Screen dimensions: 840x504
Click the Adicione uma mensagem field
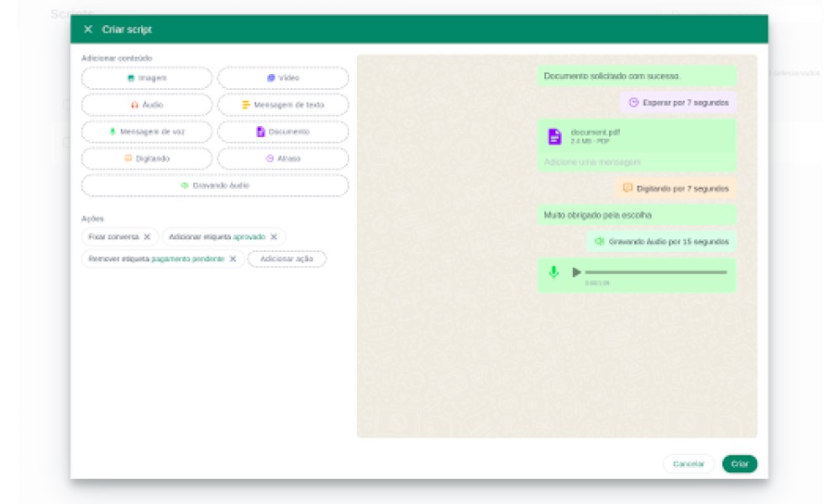(637, 162)
